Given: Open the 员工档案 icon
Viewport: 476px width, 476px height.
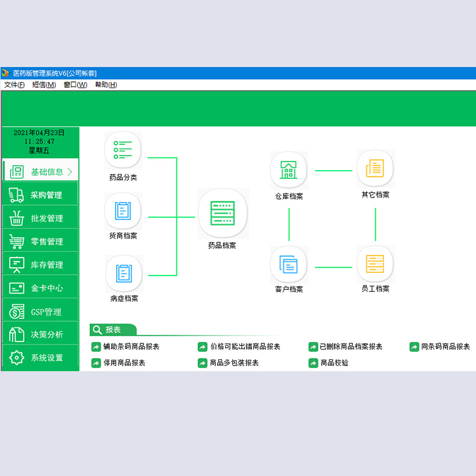Looking at the screenshot, I should click(x=375, y=264).
